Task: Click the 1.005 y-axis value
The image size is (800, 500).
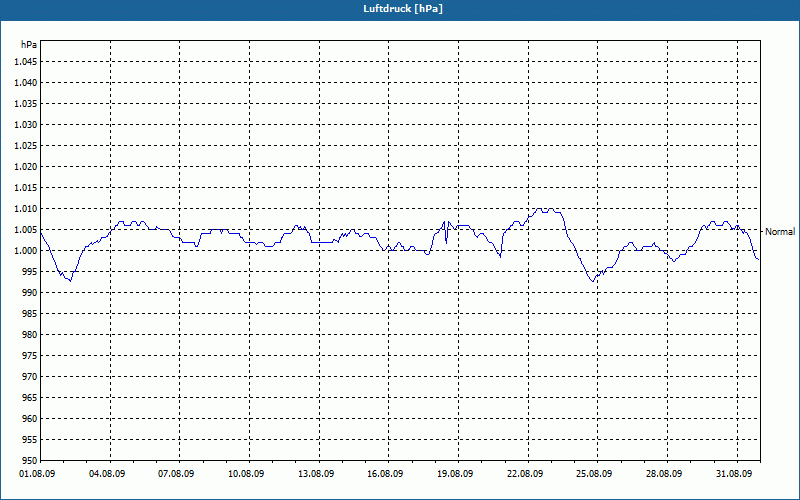Action: click(x=26, y=230)
